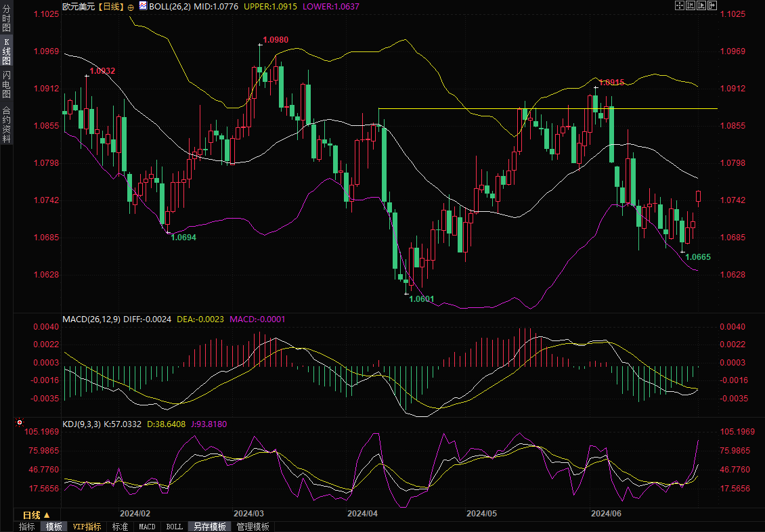The image size is (765, 532).
Task: Click the 另存模板 button
Action: click(x=210, y=527)
